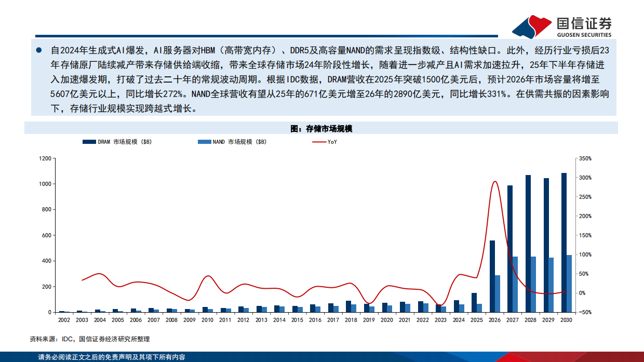The height and width of the screenshot is (362, 644).
Task: Click the red YoY legend line
Action: point(319,141)
